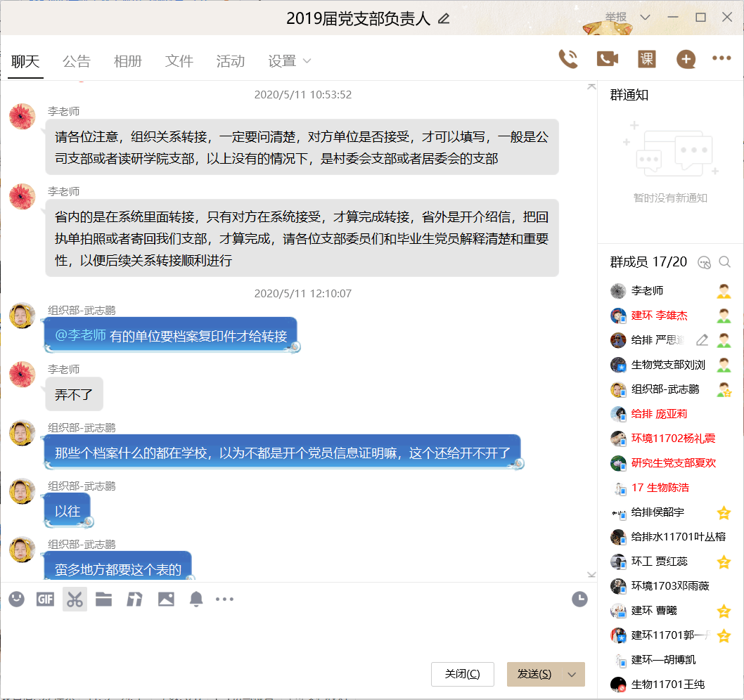The height and width of the screenshot is (700, 744).
Task: Click the bell icon in chat toolbar
Action: [196, 599]
